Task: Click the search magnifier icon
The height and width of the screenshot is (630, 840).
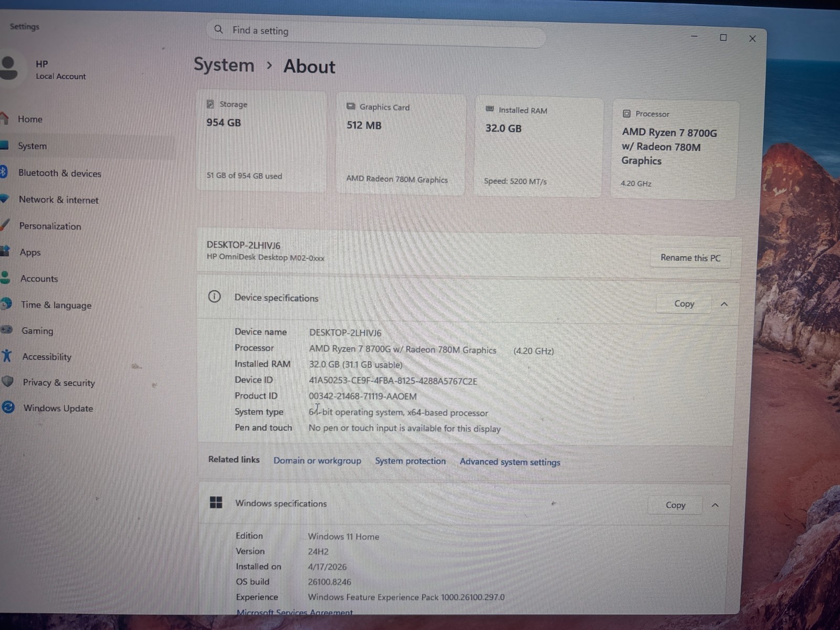Action: click(218, 29)
